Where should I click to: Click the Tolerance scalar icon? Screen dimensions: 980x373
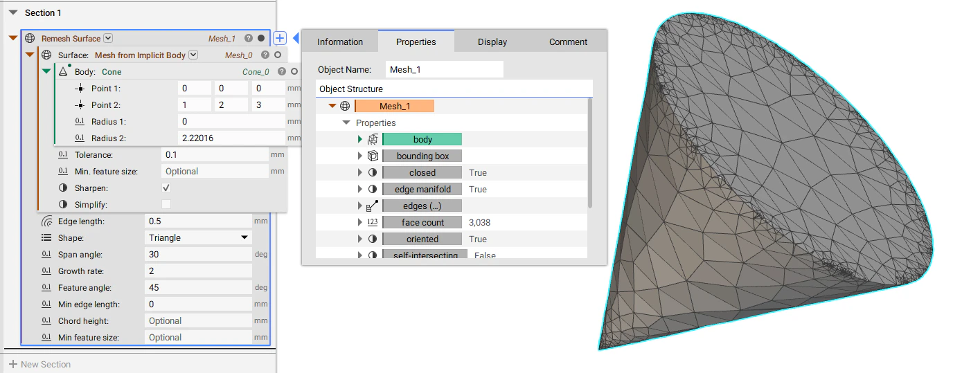pyautogui.click(x=63, y=155)
